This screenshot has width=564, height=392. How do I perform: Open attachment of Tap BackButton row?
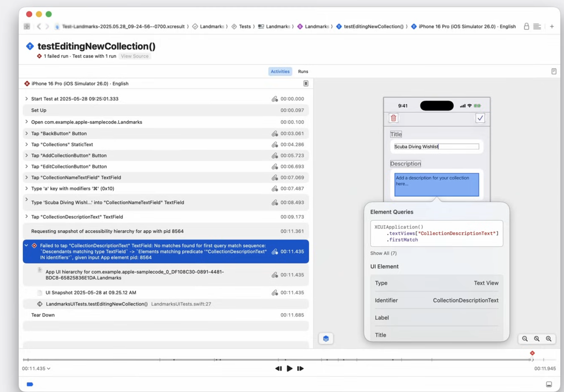275,133
